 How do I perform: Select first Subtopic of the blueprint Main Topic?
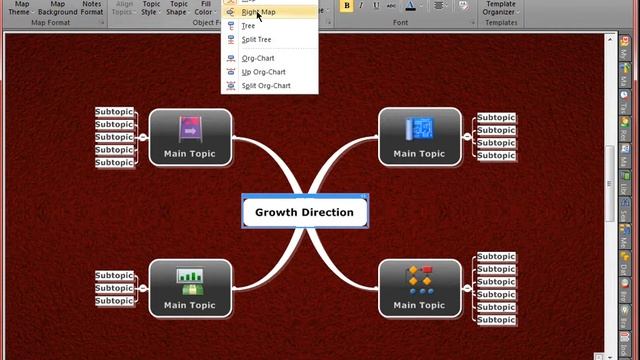point(496,118)
